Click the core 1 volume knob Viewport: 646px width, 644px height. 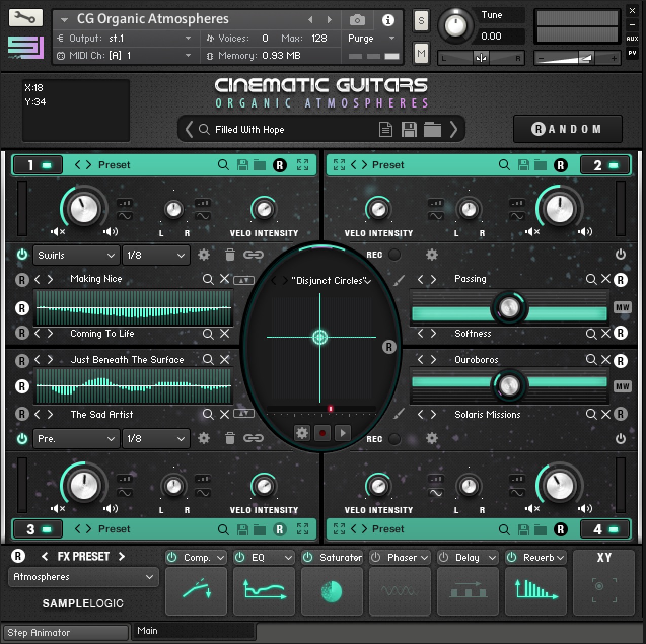(x=84, y=208)
